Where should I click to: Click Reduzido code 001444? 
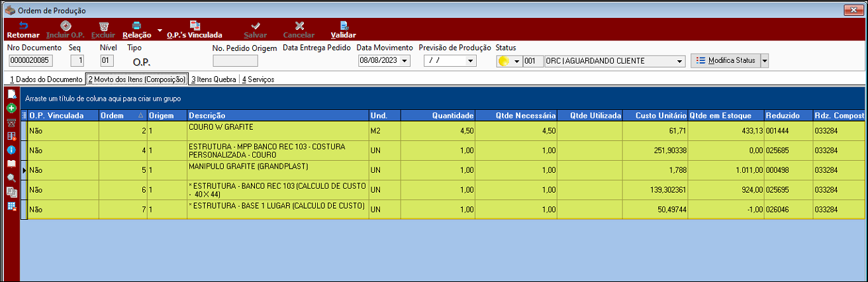point(777,131)
